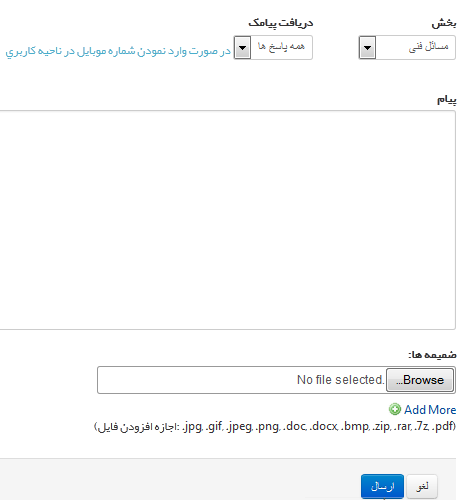459x500 pixels.
Task: Open blue link about entering mobile number
Action: tap(118, 51)
